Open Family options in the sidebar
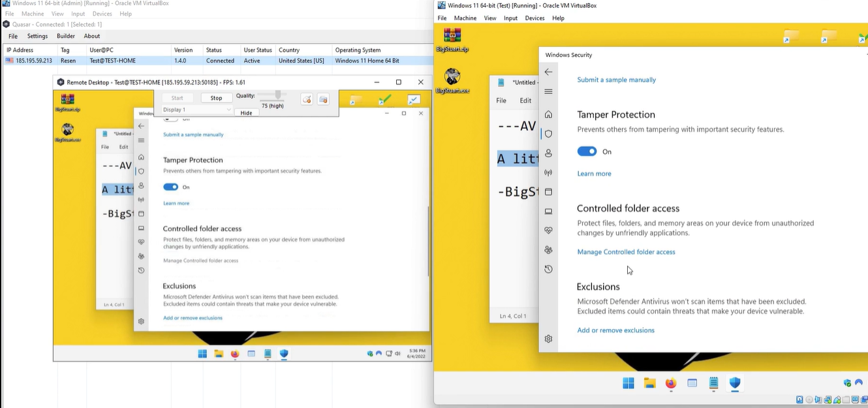 548,249
